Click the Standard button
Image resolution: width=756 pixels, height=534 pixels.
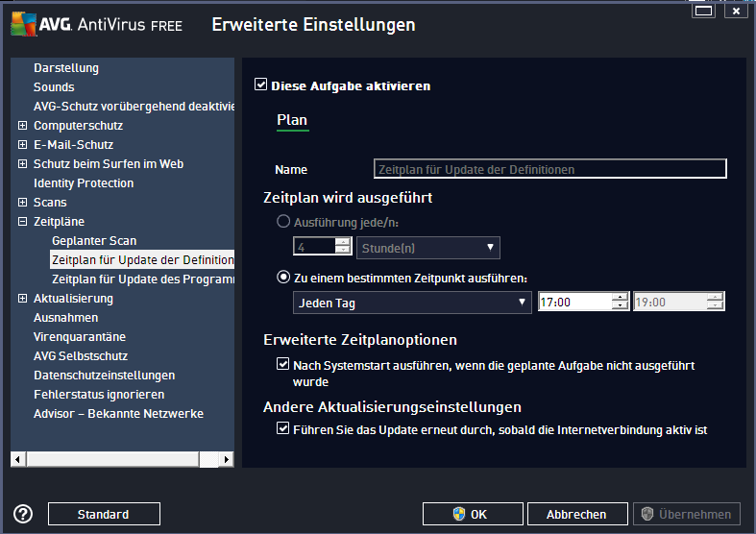[104, 514]
